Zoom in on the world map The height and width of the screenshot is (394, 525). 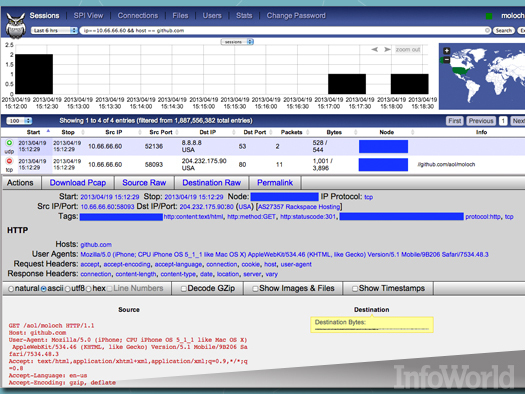[x=447, y=51]
